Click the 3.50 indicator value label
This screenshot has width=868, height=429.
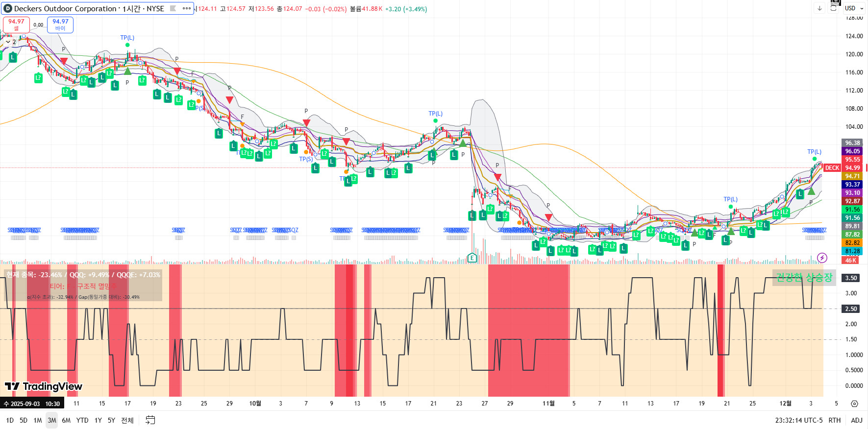[851, 278]
